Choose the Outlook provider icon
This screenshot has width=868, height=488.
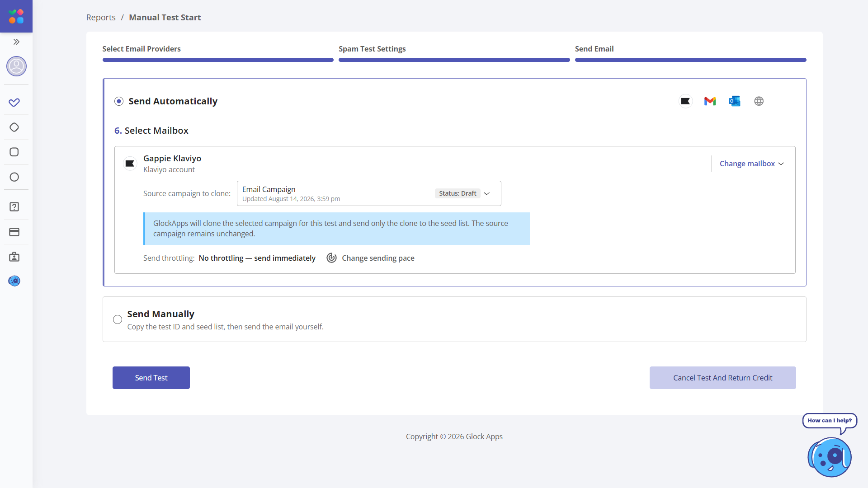(x=734, y=101)
